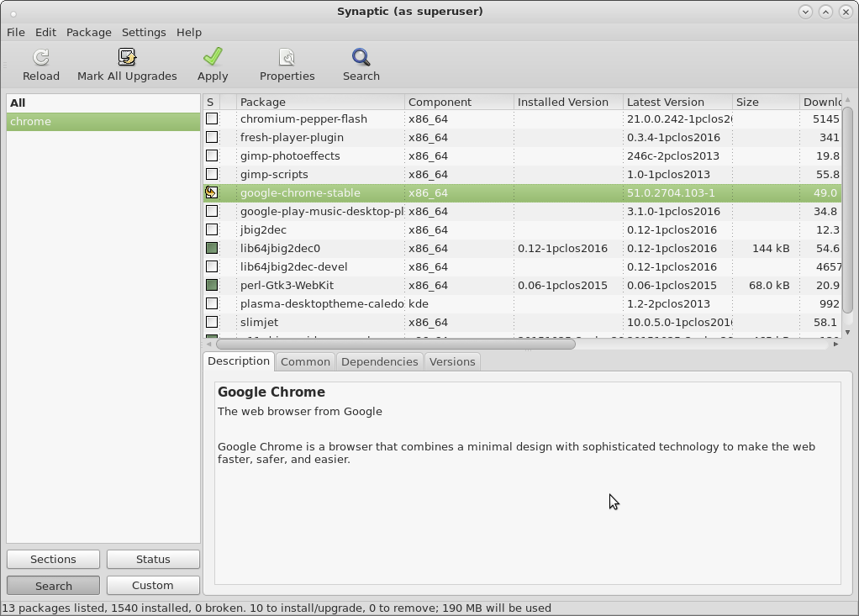Screen dimensions: 859x616
Task: Check the fresh-player-plugin selection box
Action: pos(213,137)
